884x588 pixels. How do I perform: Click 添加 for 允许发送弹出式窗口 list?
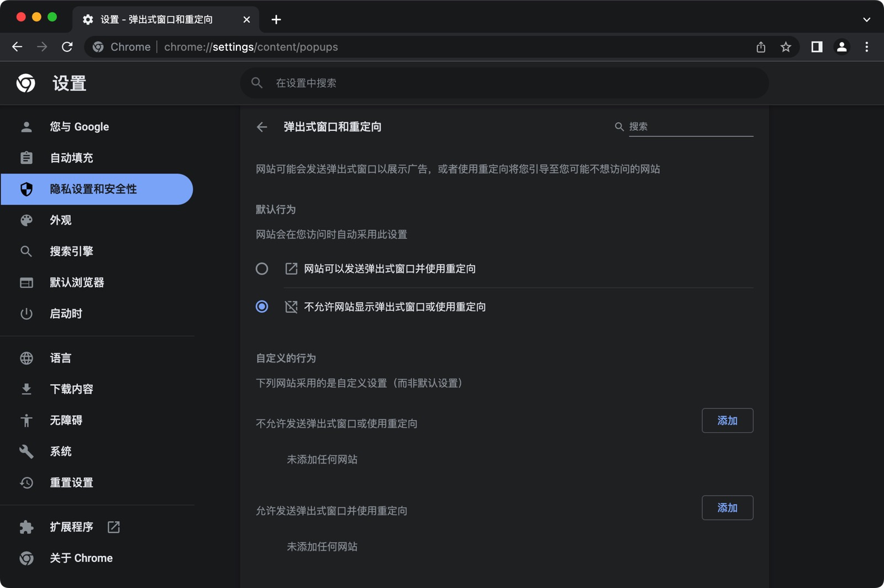(727, 508)
